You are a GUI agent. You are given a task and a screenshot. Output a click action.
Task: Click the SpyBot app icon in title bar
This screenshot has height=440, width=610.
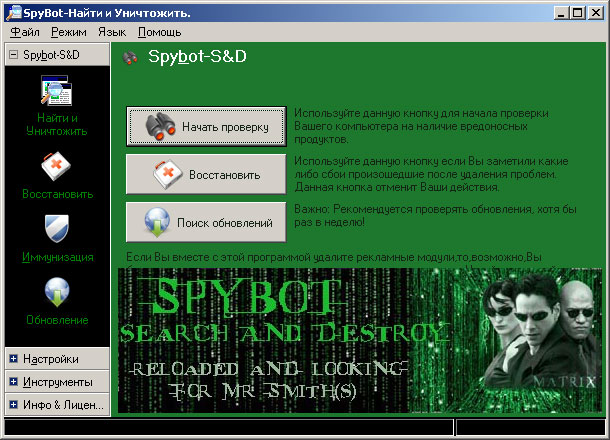click(14, 12)
